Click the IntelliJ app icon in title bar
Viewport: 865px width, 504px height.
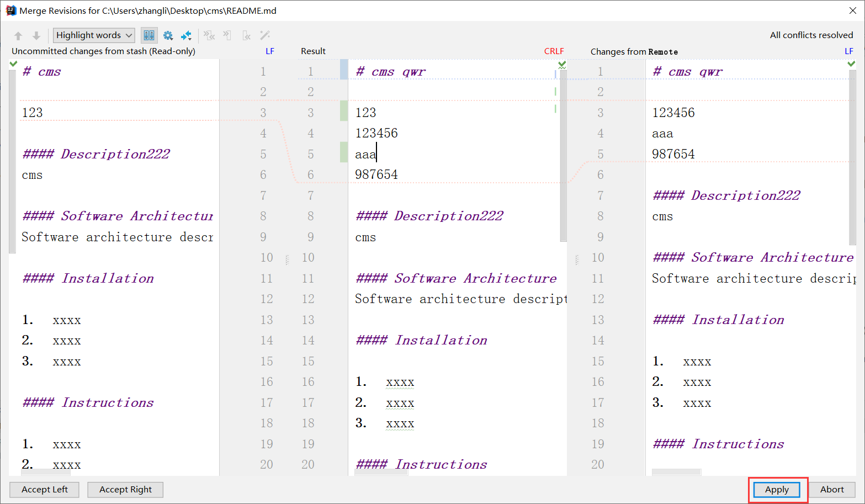(10, 10)
